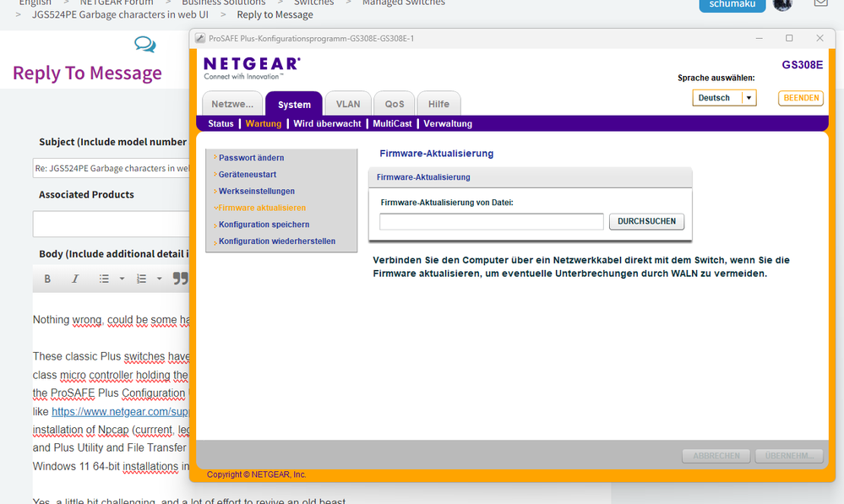Toggle italic formatting in reply editor
The width and height of the screenshot is (844, 504).
click(x=75, y=279)
